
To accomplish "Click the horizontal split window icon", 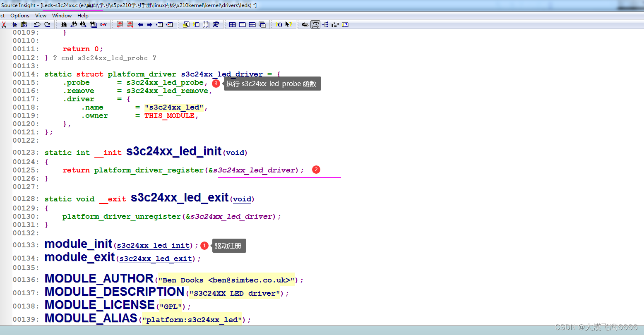I will click(252, 24).
